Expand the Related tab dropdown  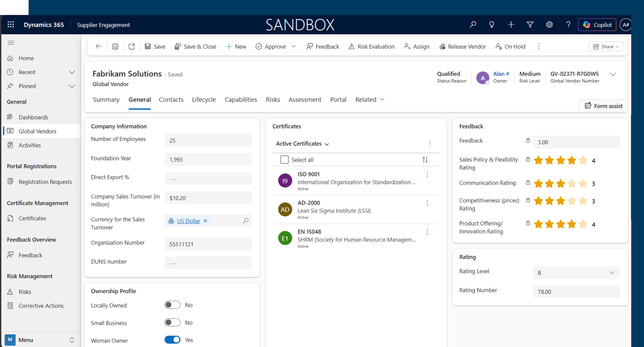pos(370,99)
